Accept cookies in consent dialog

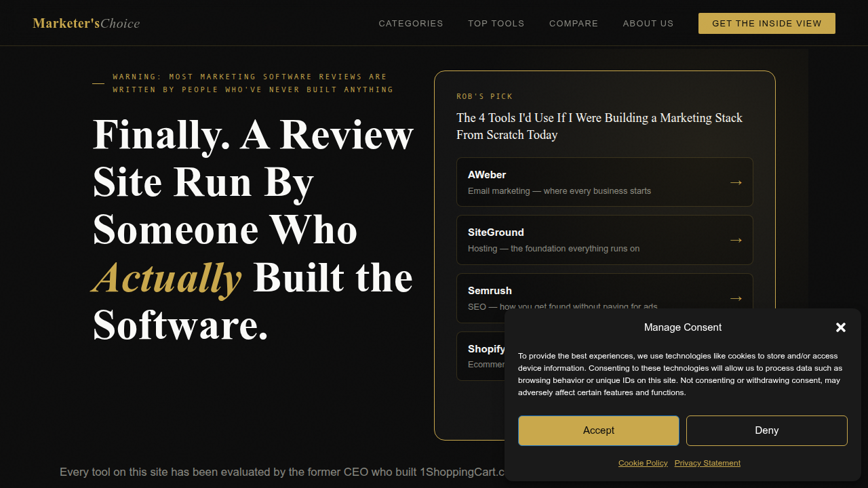click(599, 430)
